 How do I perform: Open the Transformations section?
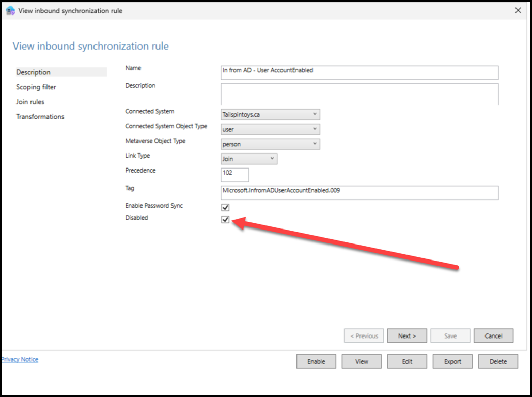pos(40,117)
